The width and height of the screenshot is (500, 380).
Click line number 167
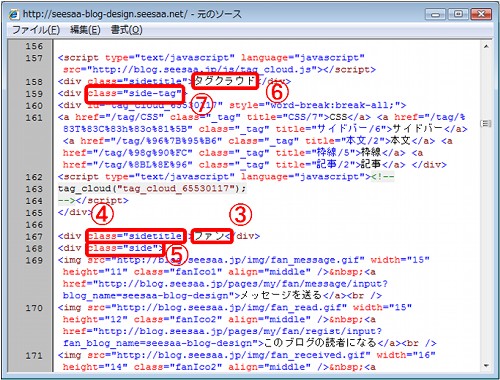pos(34,236)
